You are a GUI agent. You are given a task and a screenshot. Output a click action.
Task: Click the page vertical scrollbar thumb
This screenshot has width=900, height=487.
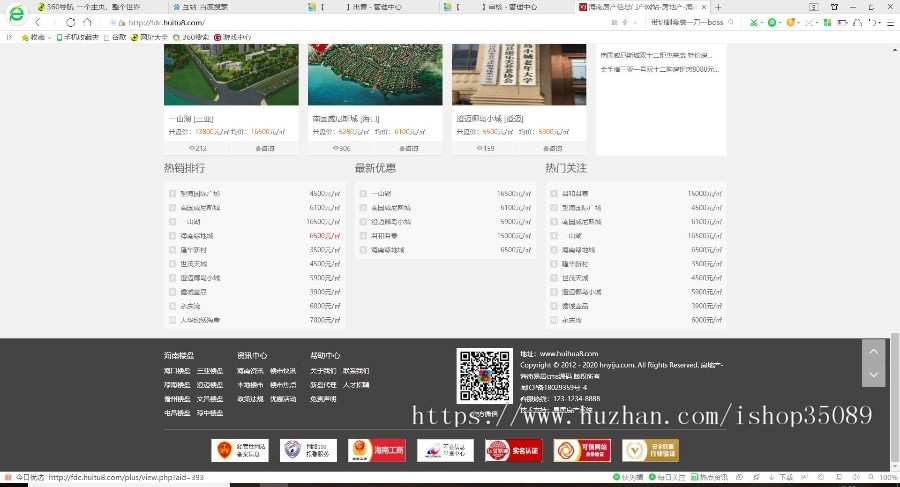pos(894,397)
